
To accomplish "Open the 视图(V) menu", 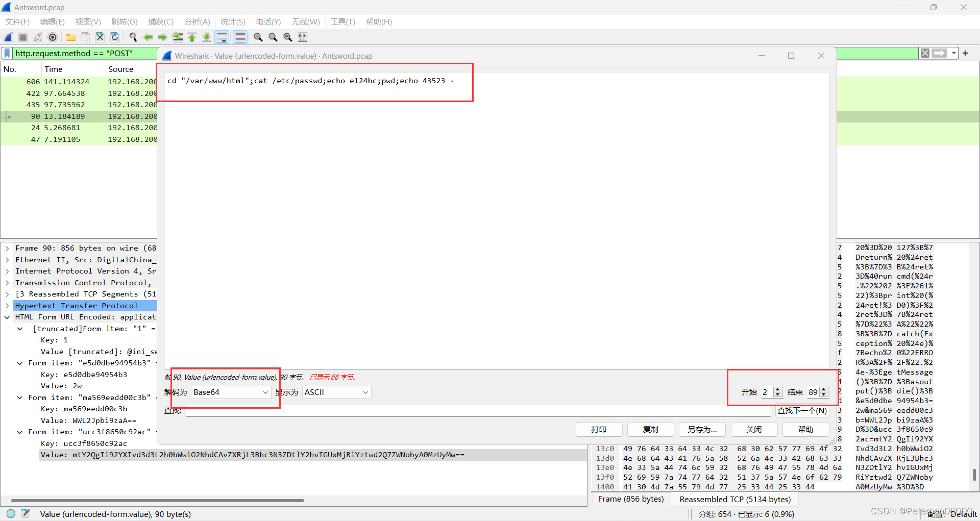I will [x=88, y=22].
